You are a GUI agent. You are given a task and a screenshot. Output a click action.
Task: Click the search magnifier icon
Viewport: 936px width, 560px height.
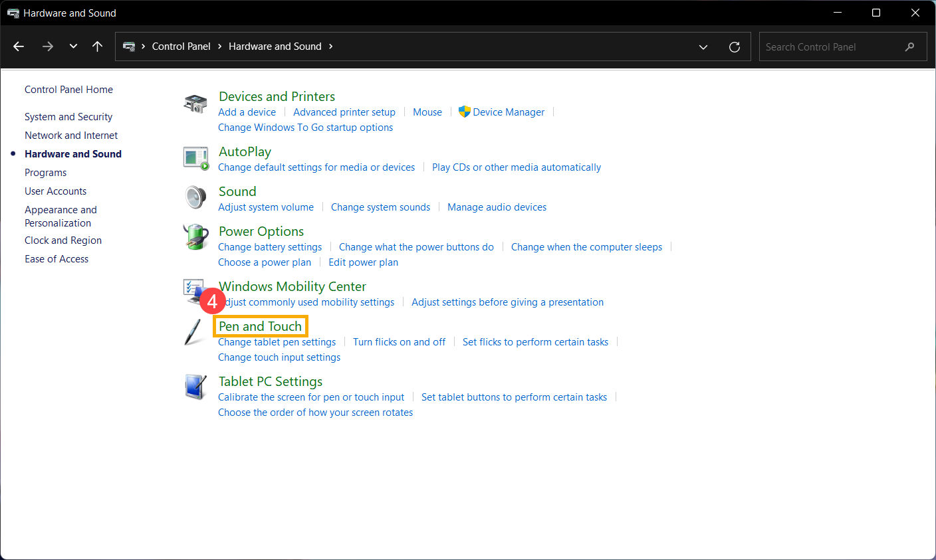[x=910, y=47]
